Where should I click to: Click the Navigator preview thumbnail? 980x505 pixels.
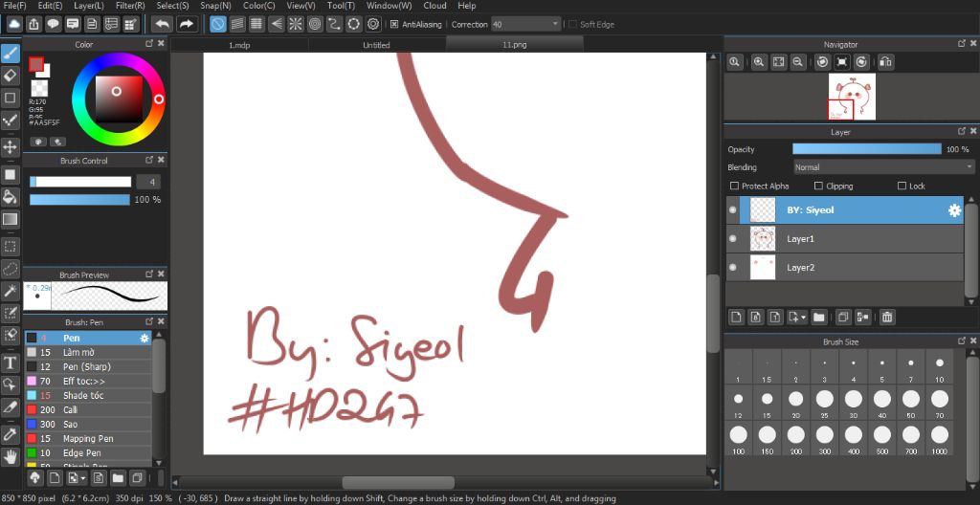(x=852, y=97)
